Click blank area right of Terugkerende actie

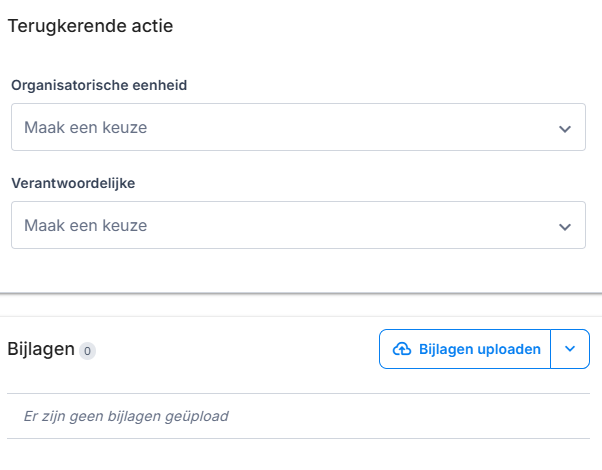click(400, 27)
